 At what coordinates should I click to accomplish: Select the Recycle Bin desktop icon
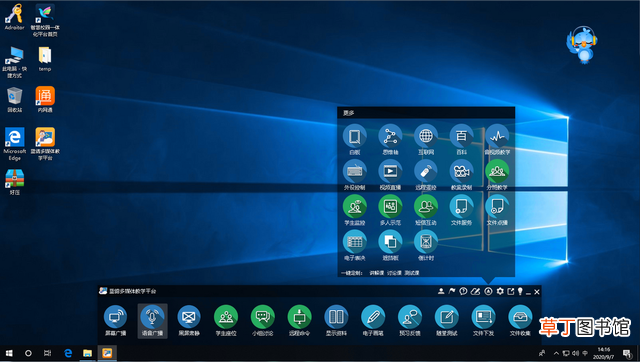coord(15,100)
